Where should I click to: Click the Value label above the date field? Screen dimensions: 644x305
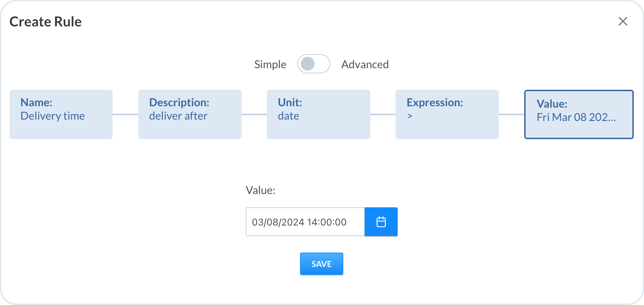pos(260,190)
